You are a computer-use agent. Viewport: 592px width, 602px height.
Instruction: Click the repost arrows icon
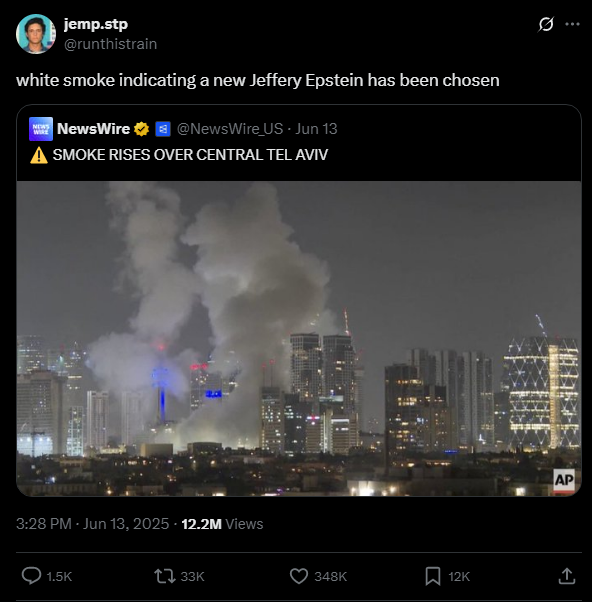(x=165, y=576)
